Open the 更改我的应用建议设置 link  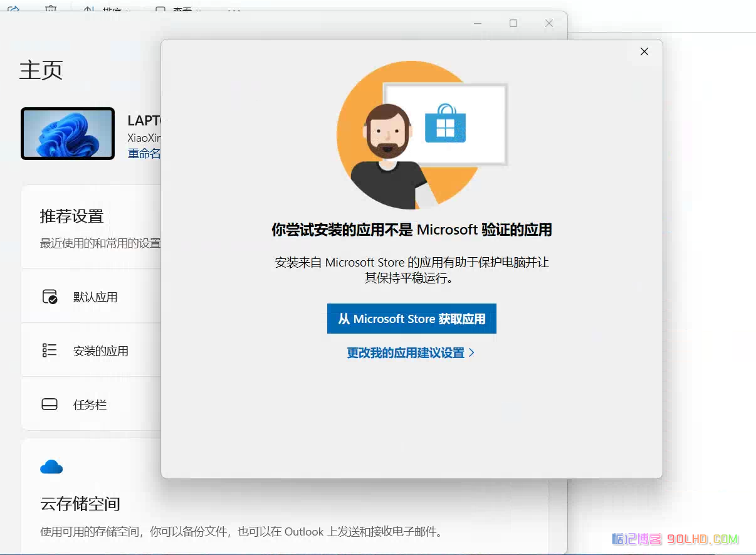coord(411,353)
